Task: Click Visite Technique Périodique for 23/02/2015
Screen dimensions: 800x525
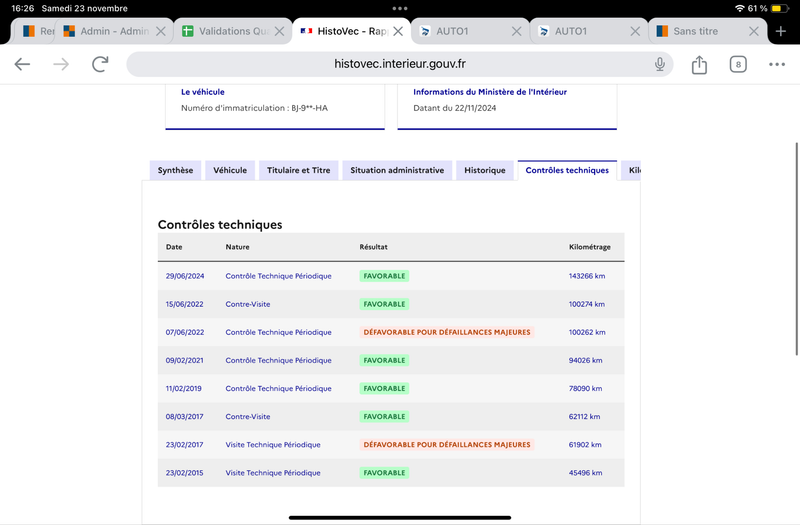Action: point(273,472)
